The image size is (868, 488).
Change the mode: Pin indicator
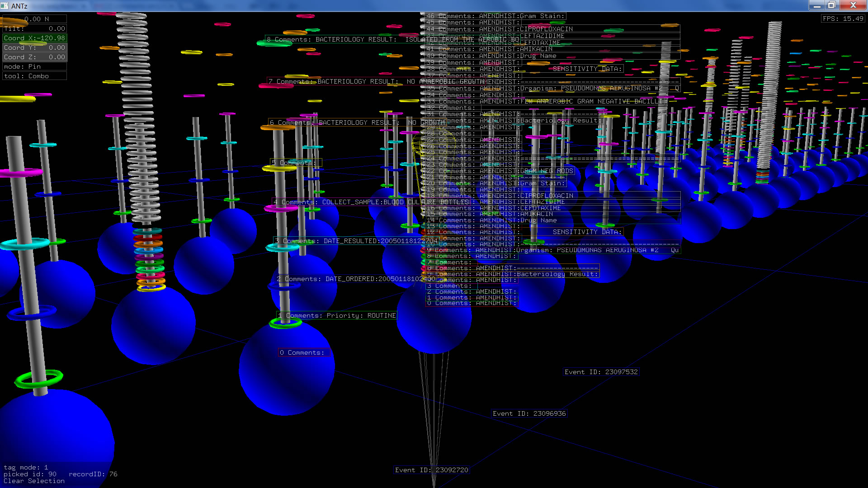pos(34,66)
